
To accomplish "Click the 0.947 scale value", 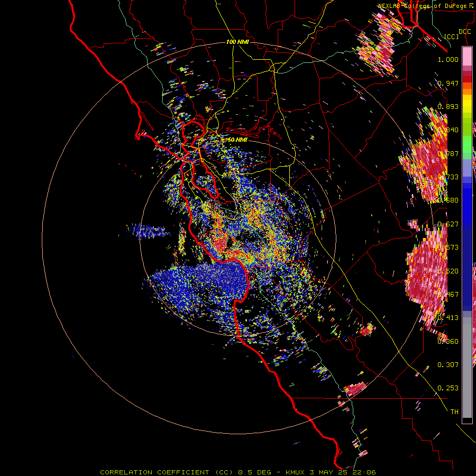I will point(448,83).
